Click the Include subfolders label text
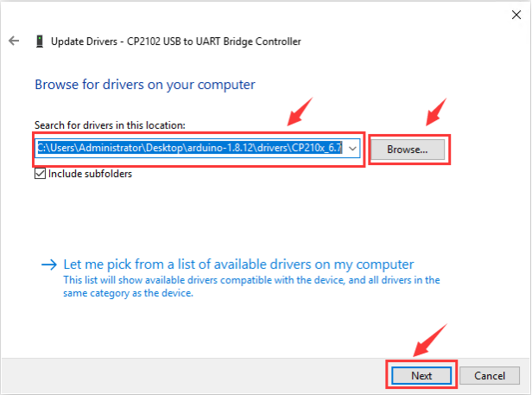The width and height of the screenshot is (532, 395). 90,174
